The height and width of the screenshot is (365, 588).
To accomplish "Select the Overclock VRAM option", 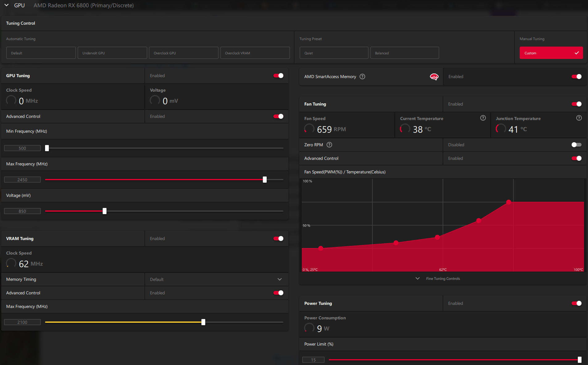I will click(255, 53).
